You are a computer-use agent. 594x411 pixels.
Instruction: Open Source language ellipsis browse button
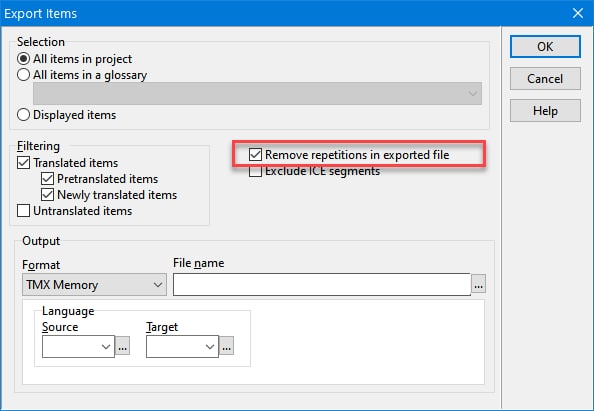point(122,346)
